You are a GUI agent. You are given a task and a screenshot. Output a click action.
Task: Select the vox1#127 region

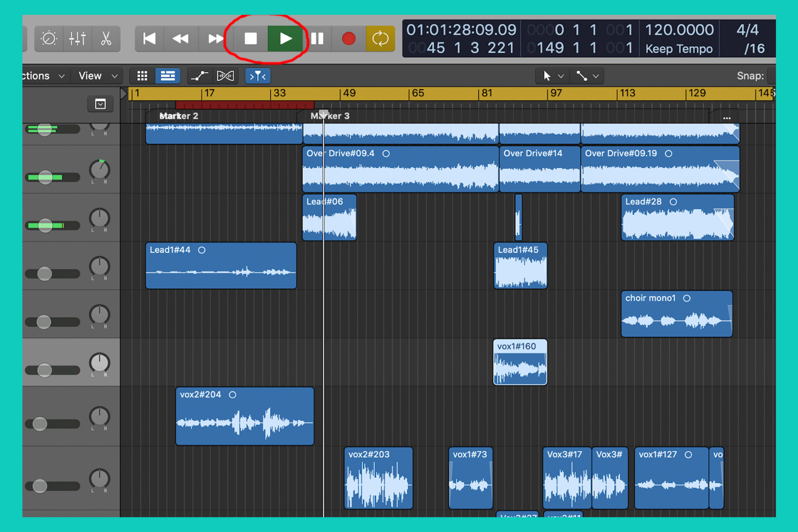[672, 478]
